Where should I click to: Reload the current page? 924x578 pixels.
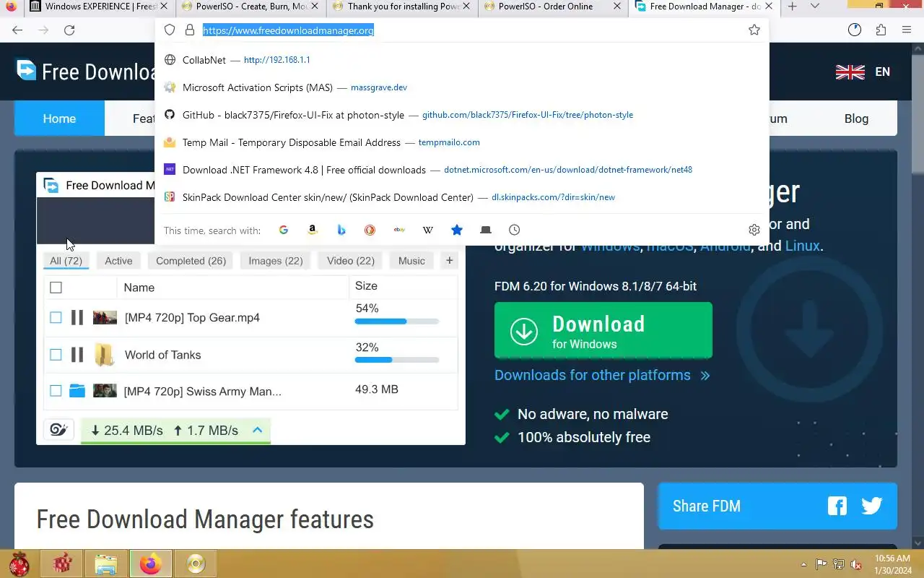(x=69, y=30)
